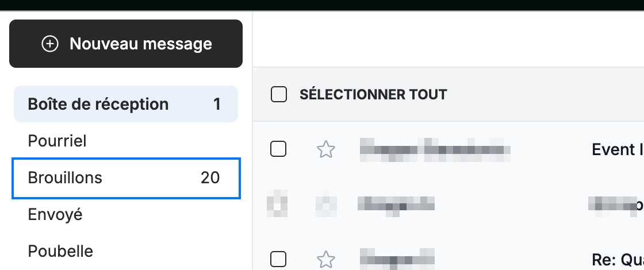Click the blurred sender of the 'Re: Qua…' email

coord(397,258)
